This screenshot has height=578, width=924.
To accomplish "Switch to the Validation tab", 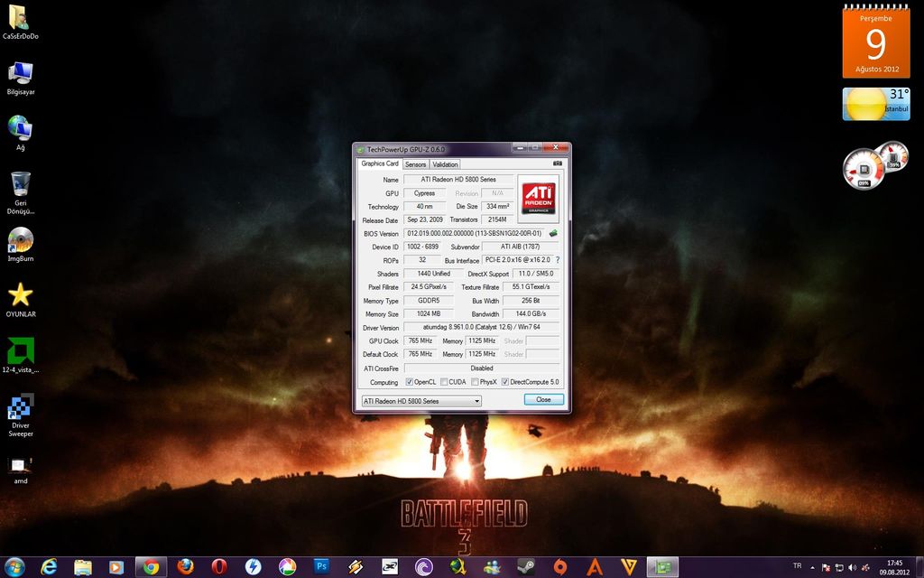I will (x=445, y=164).
